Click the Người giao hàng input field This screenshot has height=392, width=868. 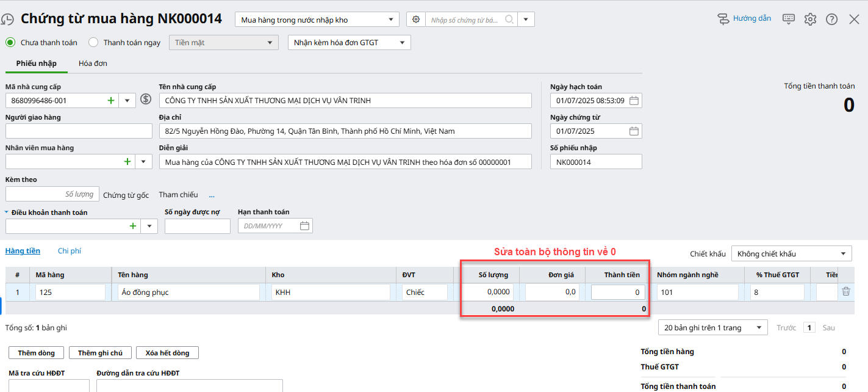click(79, 131)
